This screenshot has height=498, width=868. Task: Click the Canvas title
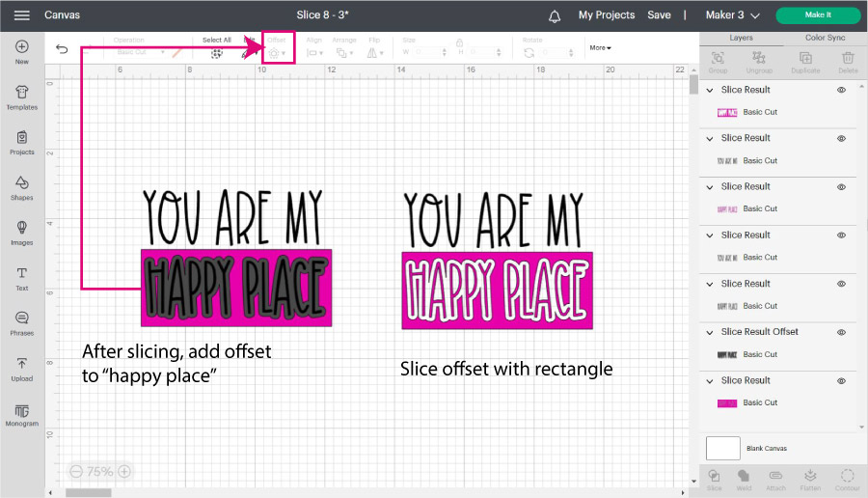[x=62, y=14]
